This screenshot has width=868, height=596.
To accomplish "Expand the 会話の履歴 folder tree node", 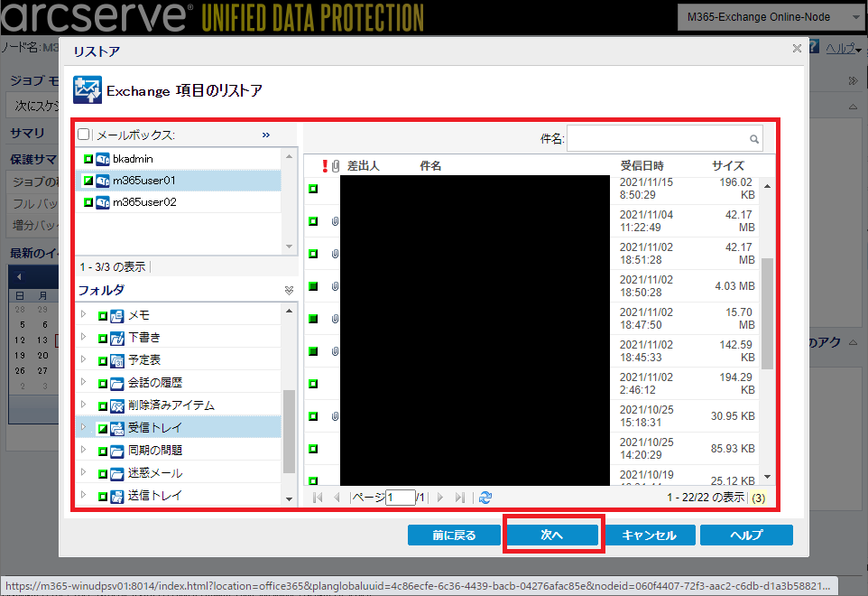I will [84, 382].
